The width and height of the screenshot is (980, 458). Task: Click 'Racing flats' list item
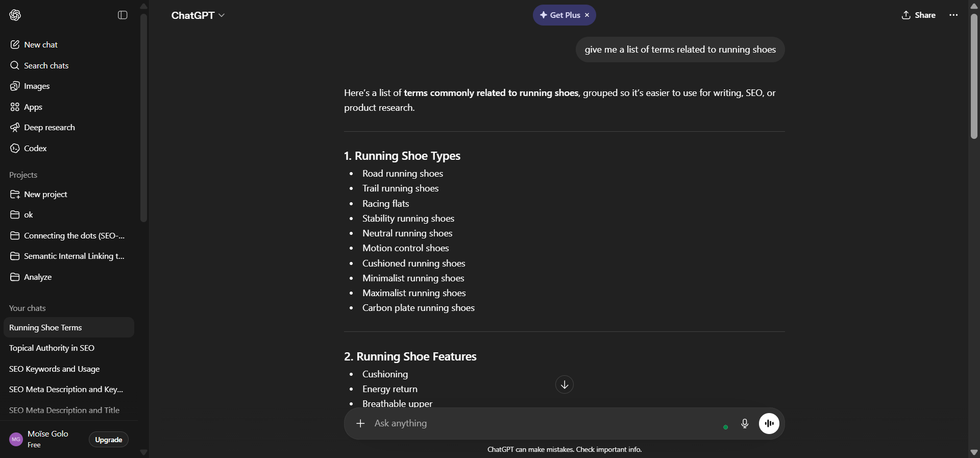386,204
